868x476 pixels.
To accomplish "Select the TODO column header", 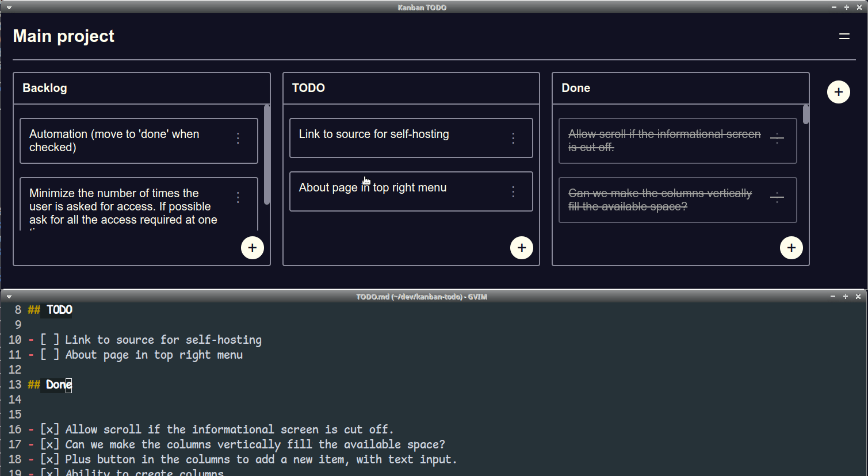I will coord(411,88).
